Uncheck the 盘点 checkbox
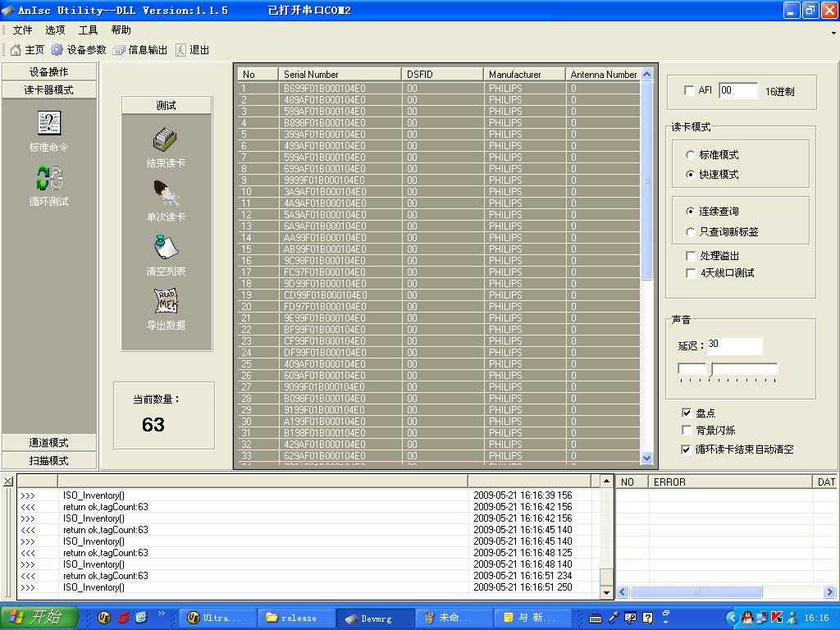 point(687,413)
